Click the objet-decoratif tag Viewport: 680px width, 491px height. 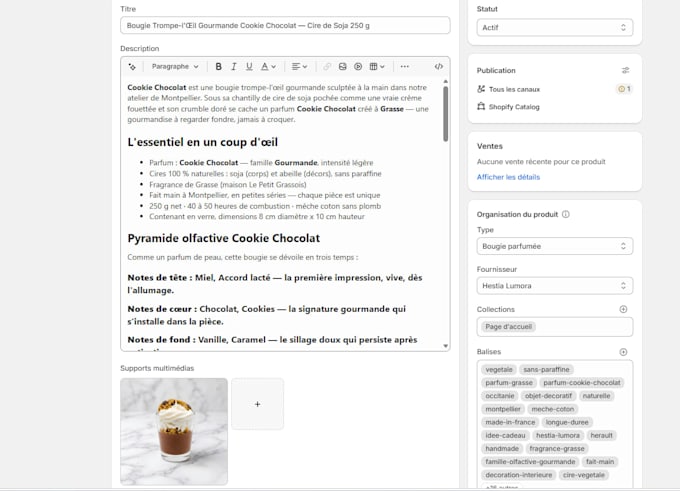coord(548,396)
